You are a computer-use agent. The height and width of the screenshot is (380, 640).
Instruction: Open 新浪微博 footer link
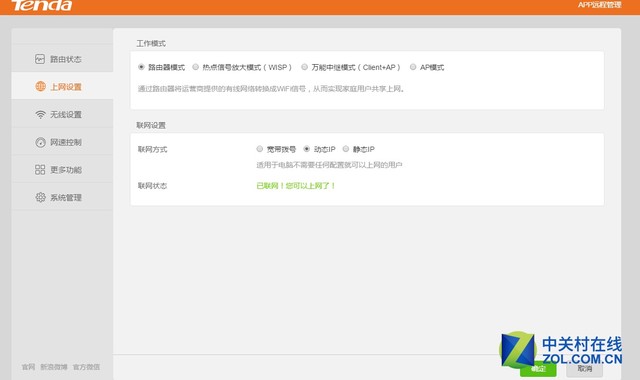coord(54,367)
